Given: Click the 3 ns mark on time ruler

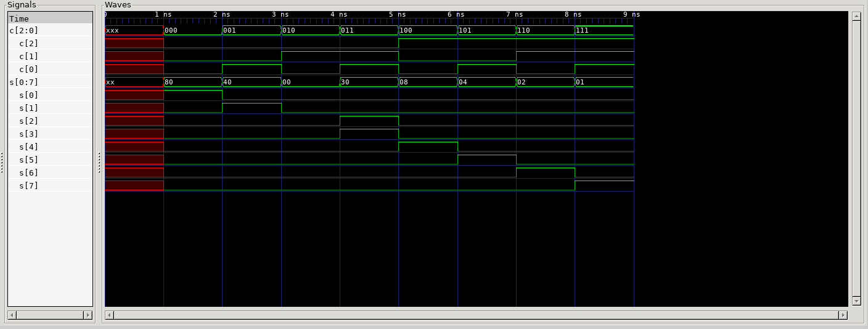Looking at the screenshot, I should 281,14.
